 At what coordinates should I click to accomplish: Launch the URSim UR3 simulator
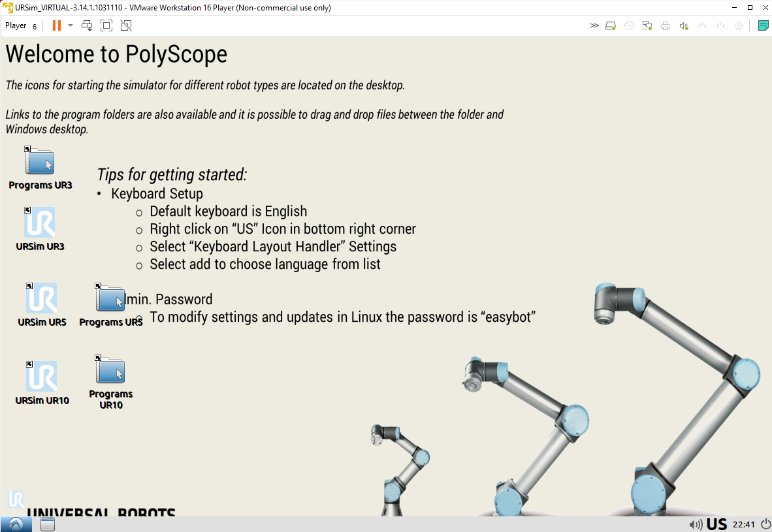[40, 229]
